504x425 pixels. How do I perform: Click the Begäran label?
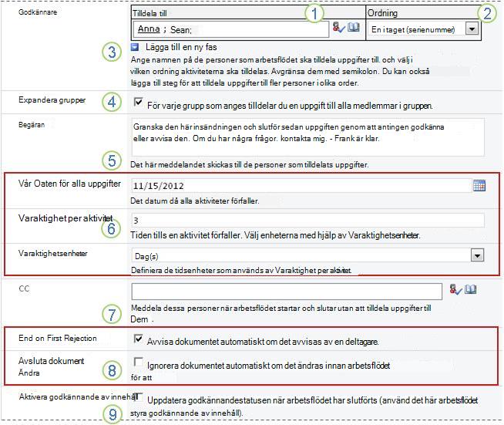pyautogui.click(x=32, y=125)
